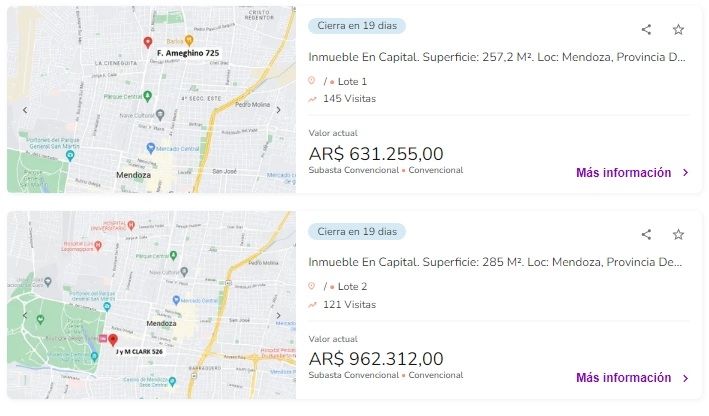709x416 pixels.
Task: Share the Lote 1 auction listing
Action: [646, 30]
